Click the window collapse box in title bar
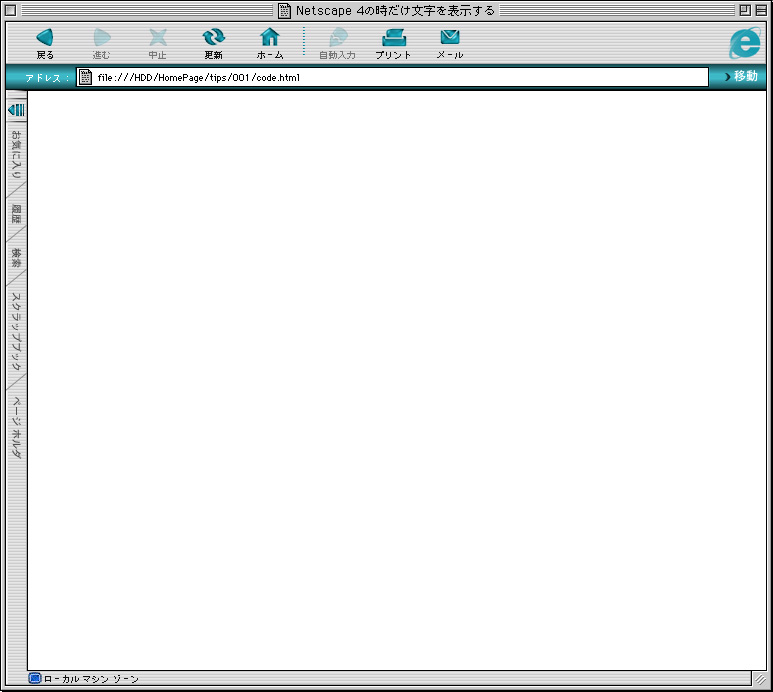The width and height of the screenshot is (773, 692). click(761, 10)
